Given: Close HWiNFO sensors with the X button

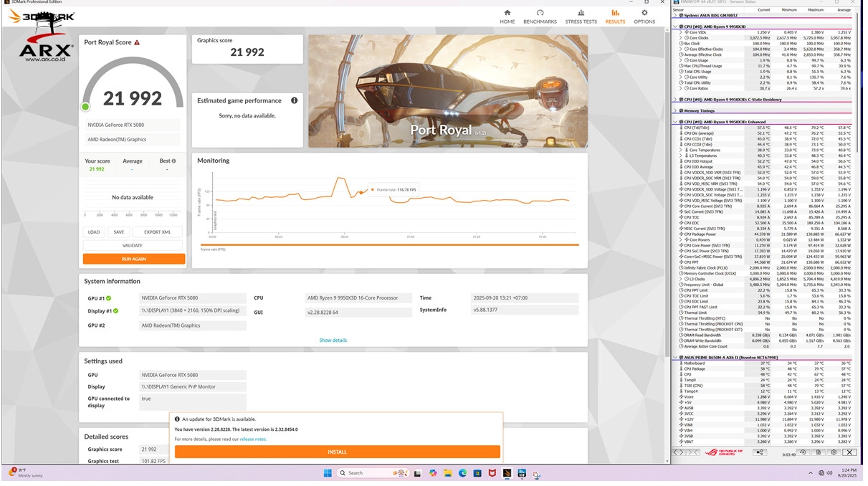Looking at the screenshot, I should [x=849, y=452].
